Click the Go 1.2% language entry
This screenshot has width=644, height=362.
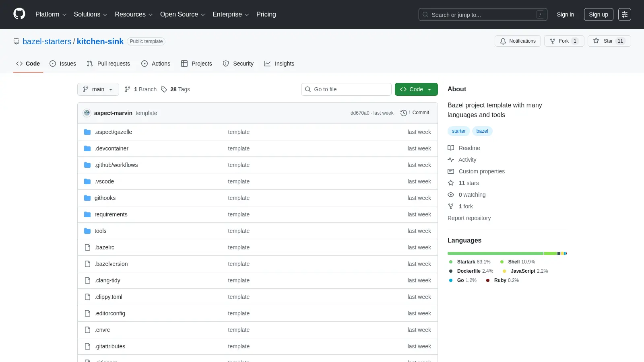(463, 280)
